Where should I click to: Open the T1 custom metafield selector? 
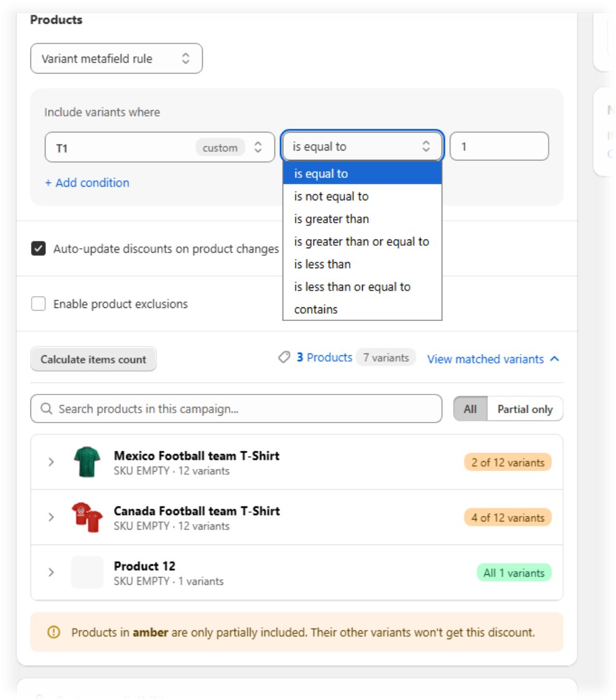tap(160, 147)
